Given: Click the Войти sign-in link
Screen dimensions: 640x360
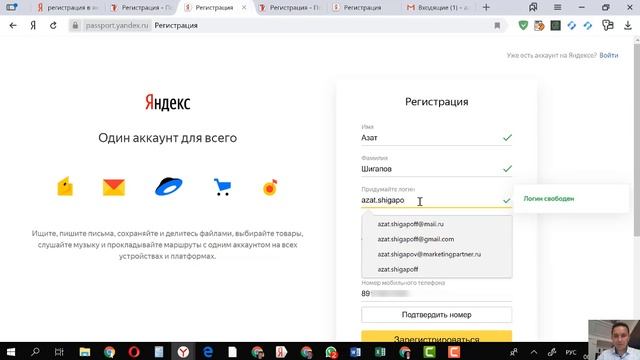Looking at the screenshot, I should point(609,55).
